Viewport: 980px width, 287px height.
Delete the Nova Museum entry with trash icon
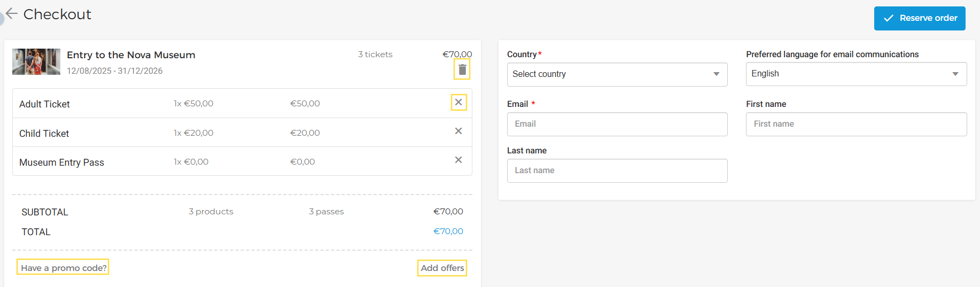click(462, 70)
